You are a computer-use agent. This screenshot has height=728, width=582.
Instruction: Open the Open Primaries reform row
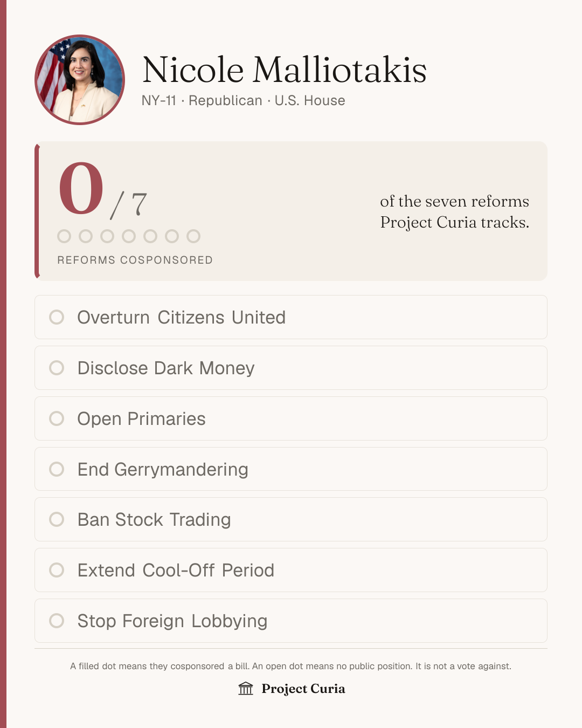click(291, 418)
